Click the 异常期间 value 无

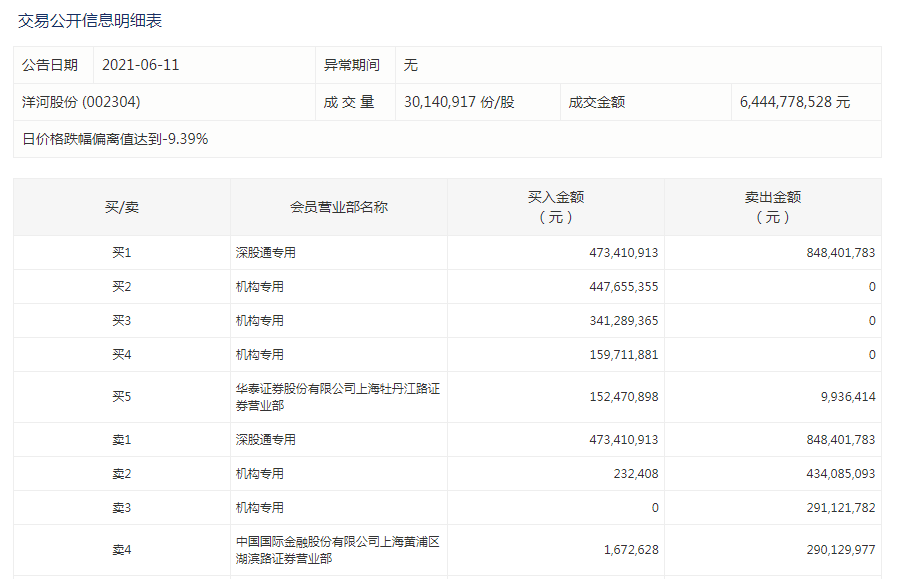[x=411, y=65]
